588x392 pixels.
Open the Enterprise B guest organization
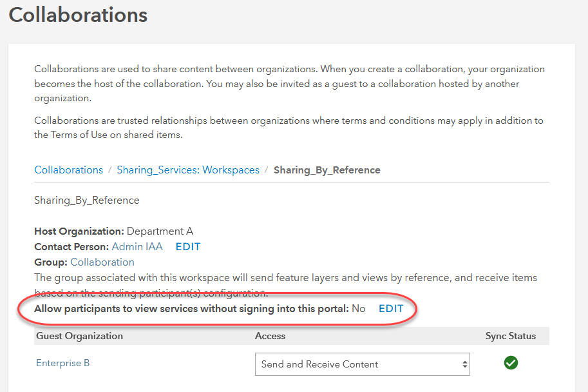pos(63,363)
